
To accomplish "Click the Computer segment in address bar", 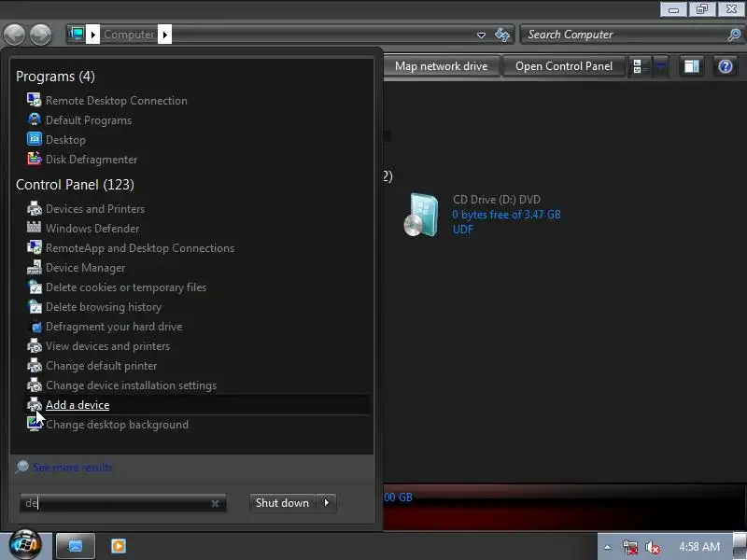I will click(x=129, y=35).
